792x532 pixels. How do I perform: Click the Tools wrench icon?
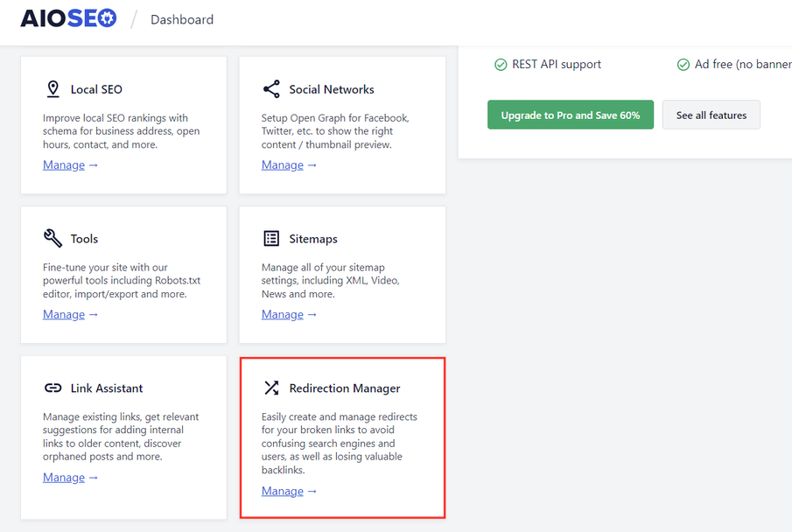(x=53, y=238)
